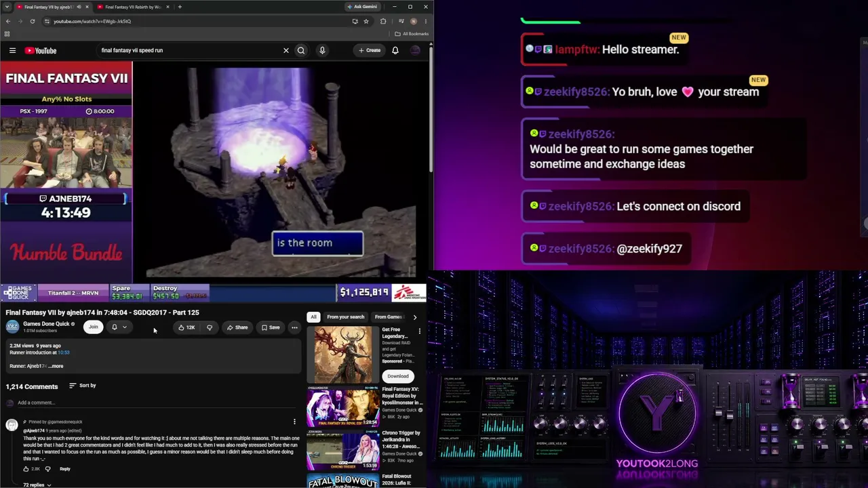This screenshot has height=488, width=868.
Task: Open Chrome media controls icon
Action: coord(401,21)
